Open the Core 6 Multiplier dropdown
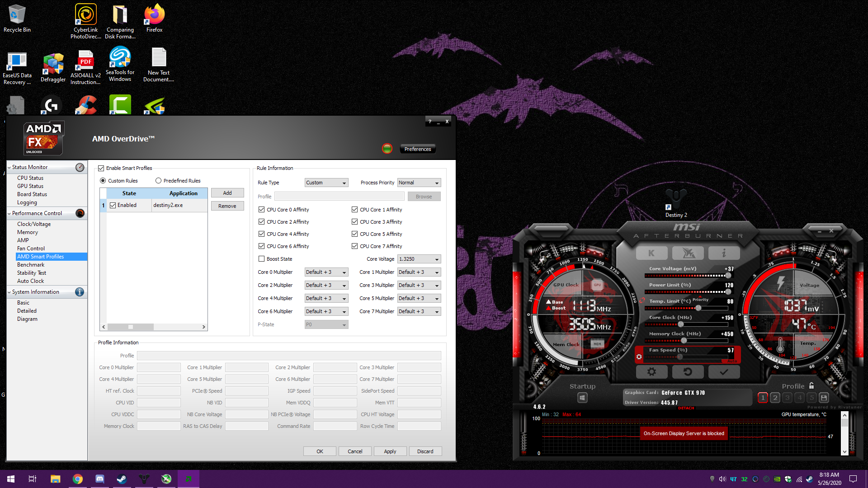 [326, 311]
